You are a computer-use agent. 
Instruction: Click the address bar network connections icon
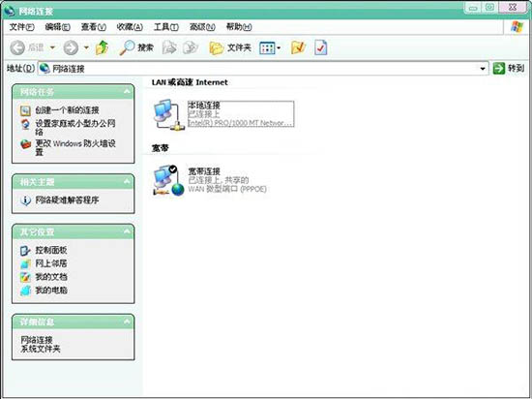pyautogui.click(x=44, y=68)
